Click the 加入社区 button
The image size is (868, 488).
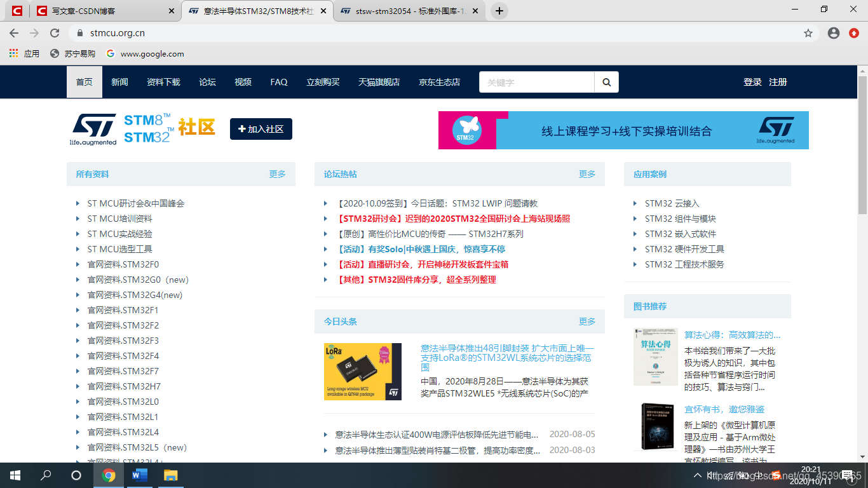tap(261, 129)
